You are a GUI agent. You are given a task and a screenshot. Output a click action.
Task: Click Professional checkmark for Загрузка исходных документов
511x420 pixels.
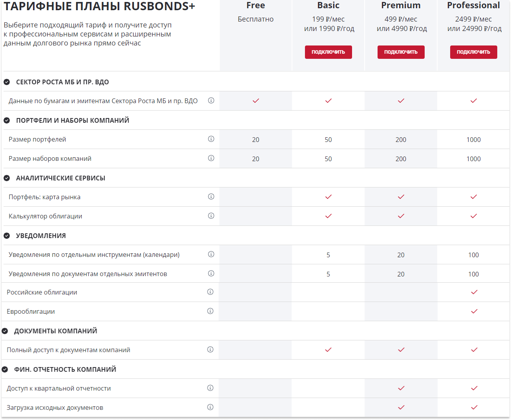474,407
